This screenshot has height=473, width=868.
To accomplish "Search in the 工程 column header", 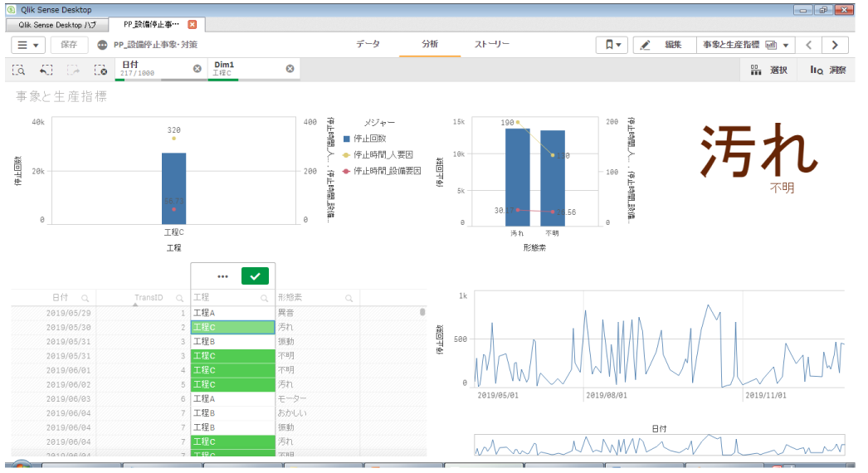I will tap(265, 298).
